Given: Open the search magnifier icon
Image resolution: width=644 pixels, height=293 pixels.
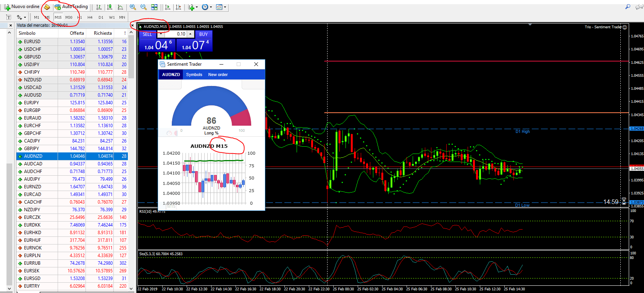Looking at the screenshot, I should click(x=628, y=7).
